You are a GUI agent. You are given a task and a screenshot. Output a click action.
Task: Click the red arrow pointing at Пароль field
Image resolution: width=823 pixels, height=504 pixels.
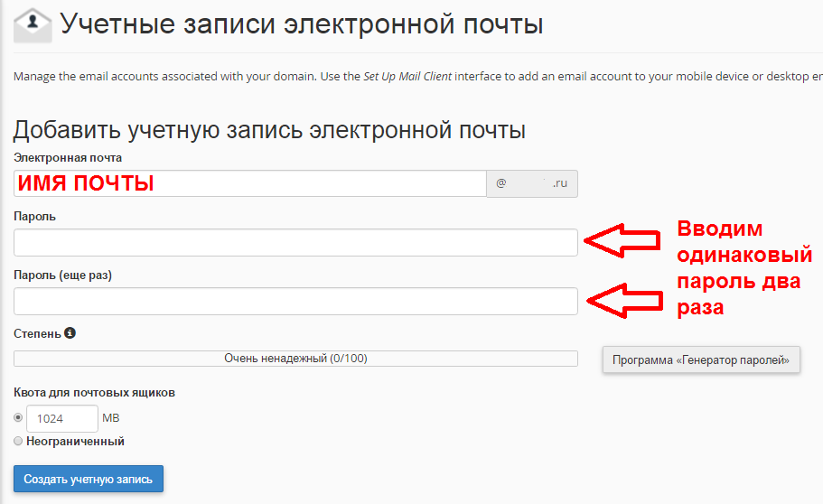click(x=622, y=241)
